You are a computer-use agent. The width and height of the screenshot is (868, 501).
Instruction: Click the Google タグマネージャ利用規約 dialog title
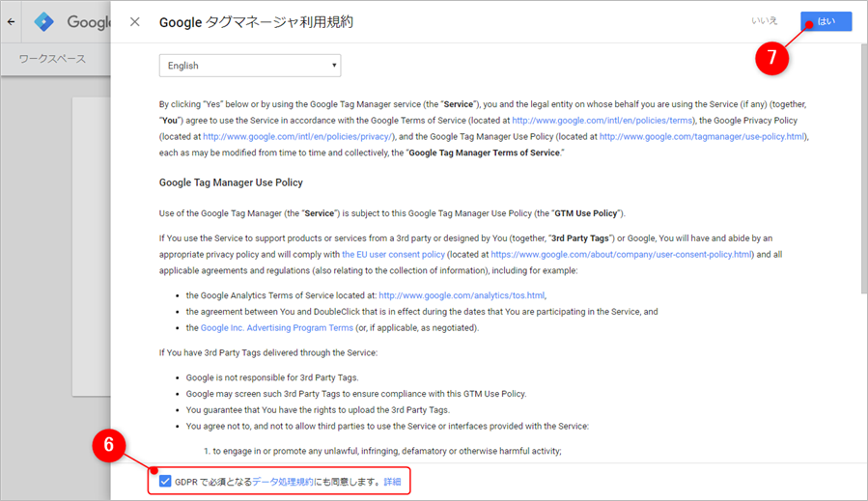[x=256, y=22]
